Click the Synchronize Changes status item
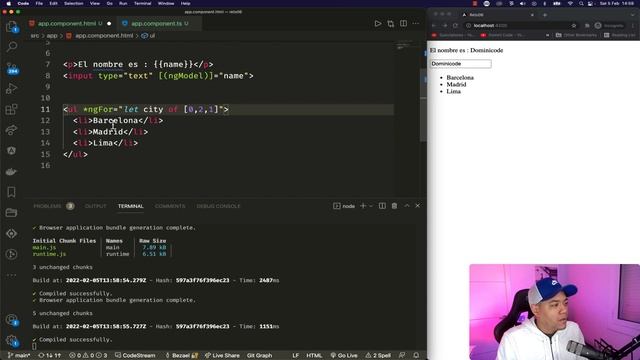 [49, 356]
